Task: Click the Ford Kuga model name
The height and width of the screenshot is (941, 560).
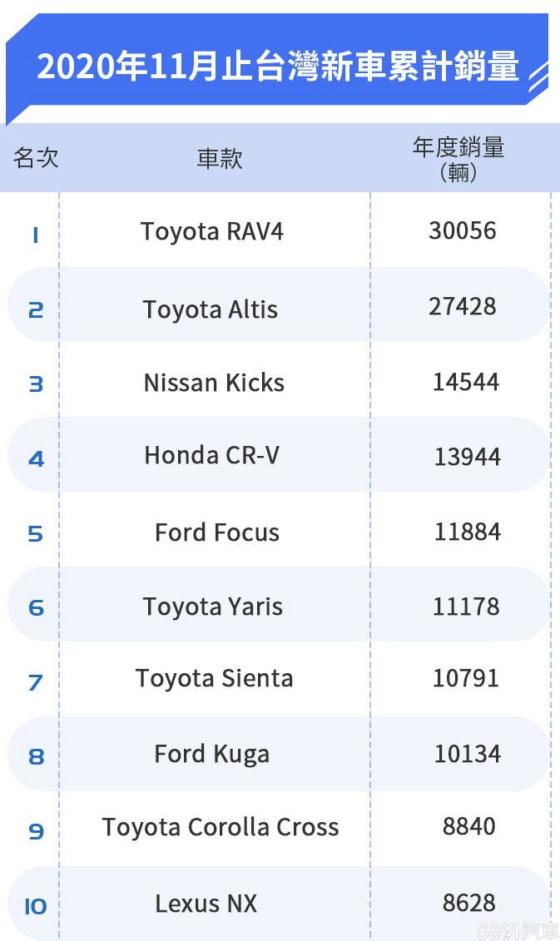Action: pos(212,754)
